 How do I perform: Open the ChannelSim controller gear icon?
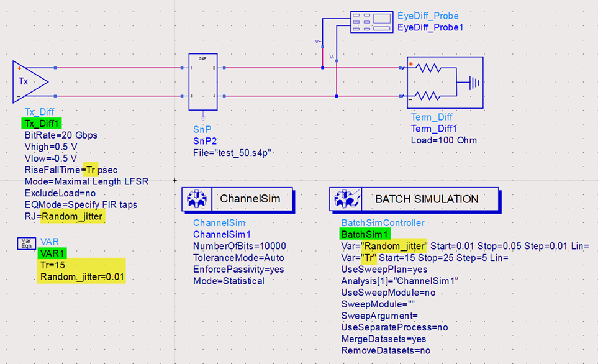tap(197, 199)
